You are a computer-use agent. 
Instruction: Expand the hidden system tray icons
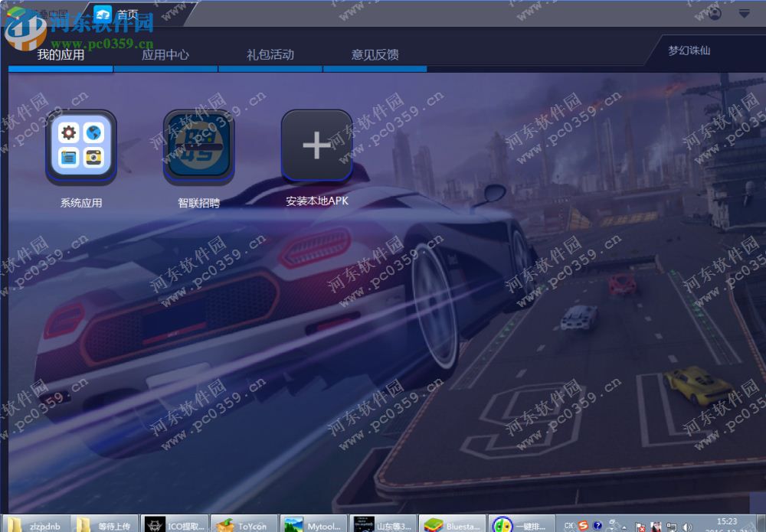tap(623, 527)
